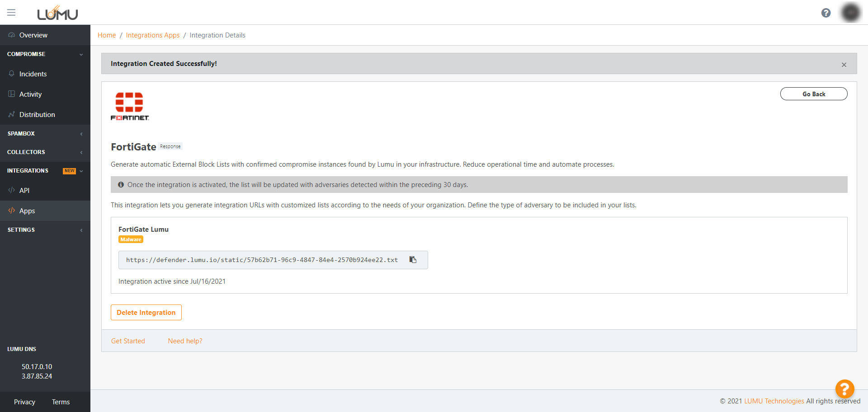The height and width of the screenshot is (412, 868).
Task: Expand the Collectors sidebar section
Action: (45, 152)
